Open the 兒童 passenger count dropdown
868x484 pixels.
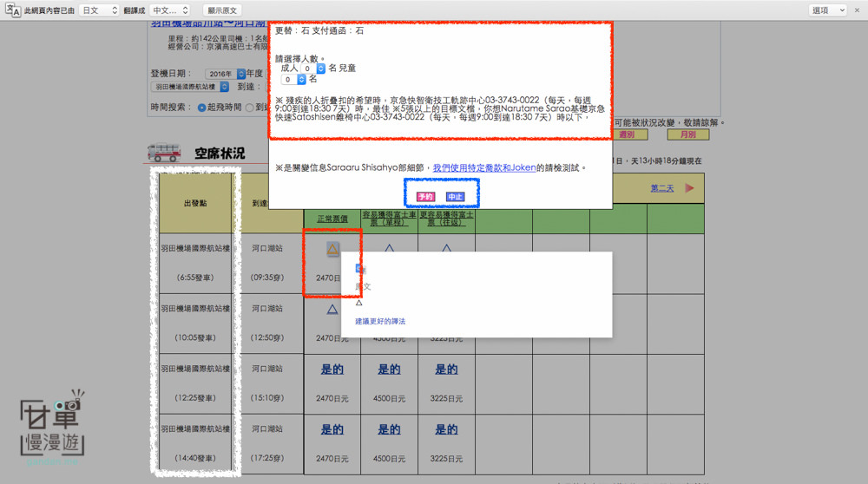pyautogui.click(x=293, y=80)
